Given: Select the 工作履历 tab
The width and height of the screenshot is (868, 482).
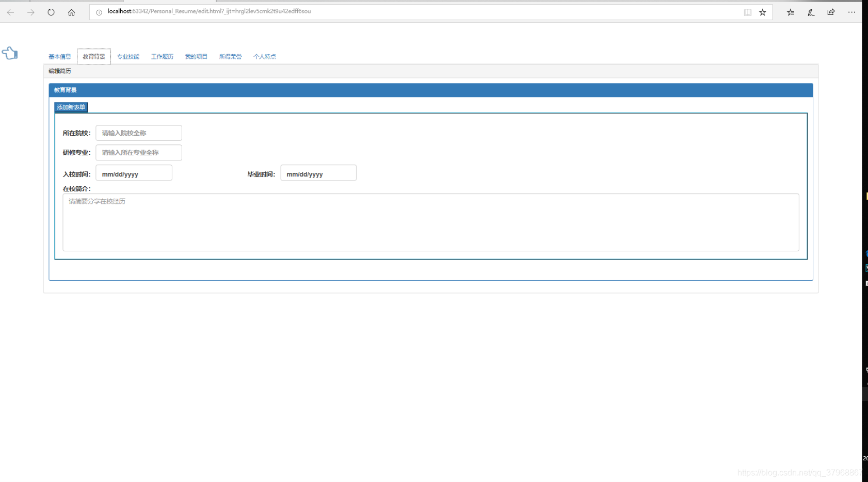Looking at the screenshot, I should pyautogui.click(x=162, y=57).
